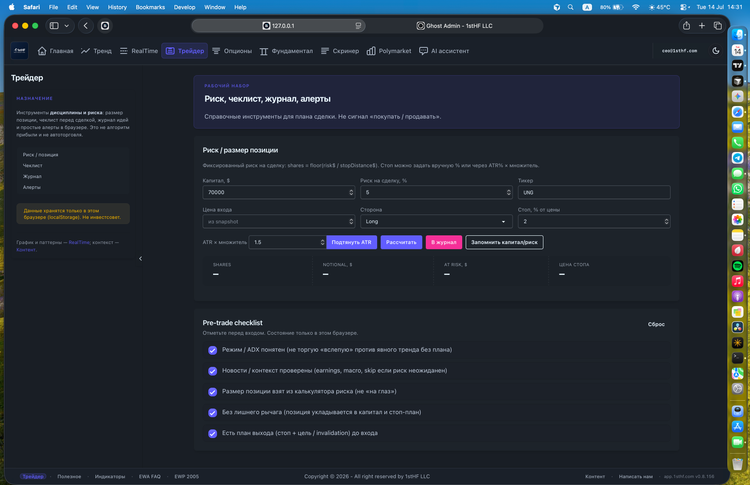This screenshot has height=485, width=750.
Task: Click the reader icon in address bar
Action: tap(358, 26)
